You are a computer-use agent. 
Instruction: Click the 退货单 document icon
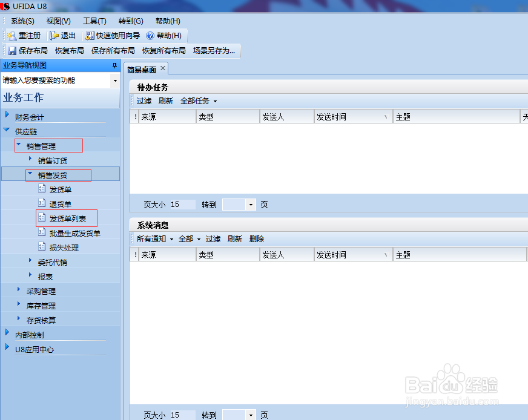pos(42,203)
